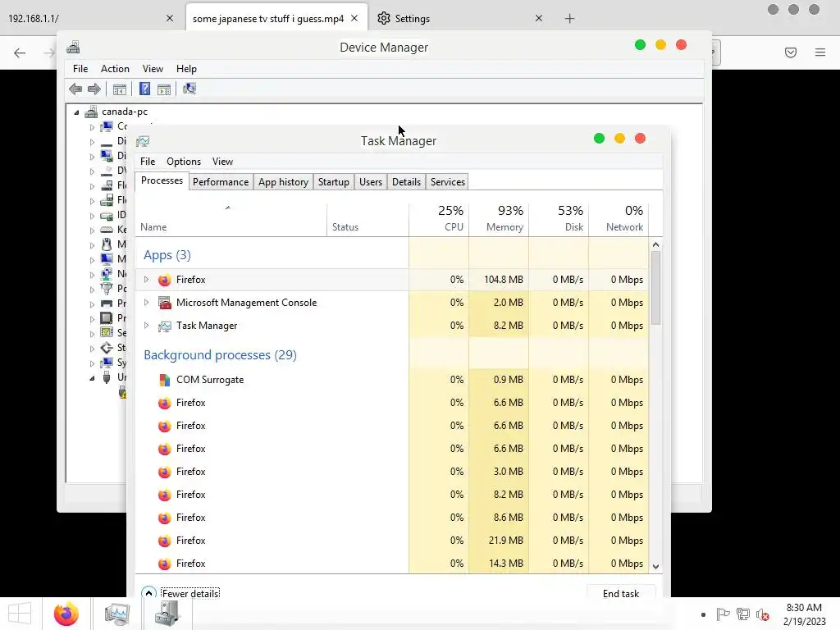This screenshot has height=630, width=840.
Task: Open Task Manager View menu
Action: pos(222,162)
